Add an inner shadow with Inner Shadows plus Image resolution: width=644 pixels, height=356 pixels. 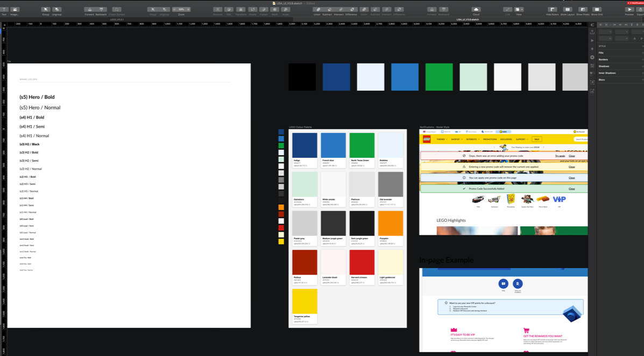tap(642, 73)
